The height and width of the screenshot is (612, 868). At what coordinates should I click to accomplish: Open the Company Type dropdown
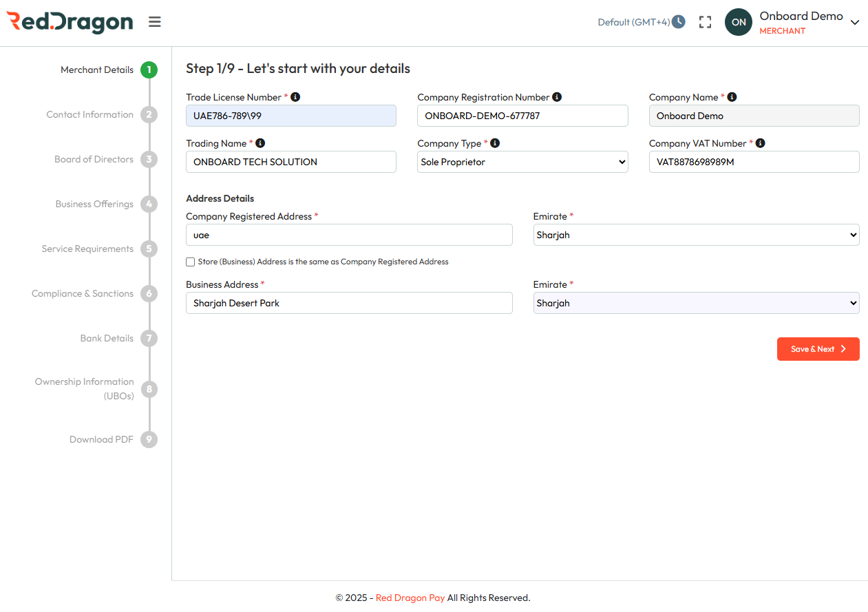[x=522, y=162]
